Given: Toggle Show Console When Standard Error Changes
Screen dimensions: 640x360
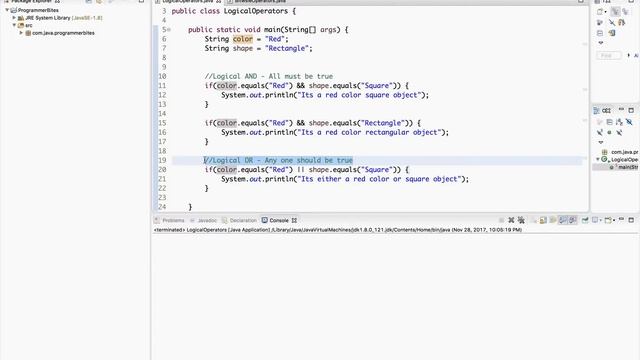Looking at the screenshot, I should (573, 220).
